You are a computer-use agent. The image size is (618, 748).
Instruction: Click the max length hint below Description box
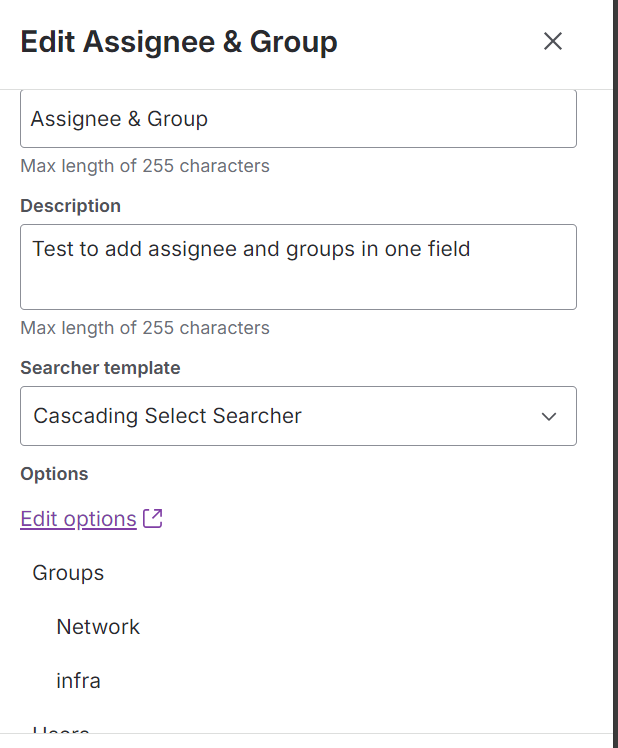click(x=145, y=328)
